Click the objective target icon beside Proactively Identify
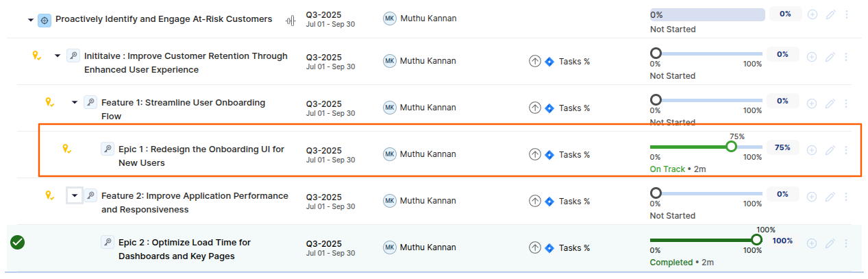Viewport: 868px width, 279px height. pyautogui.click(x=45, y=20)
